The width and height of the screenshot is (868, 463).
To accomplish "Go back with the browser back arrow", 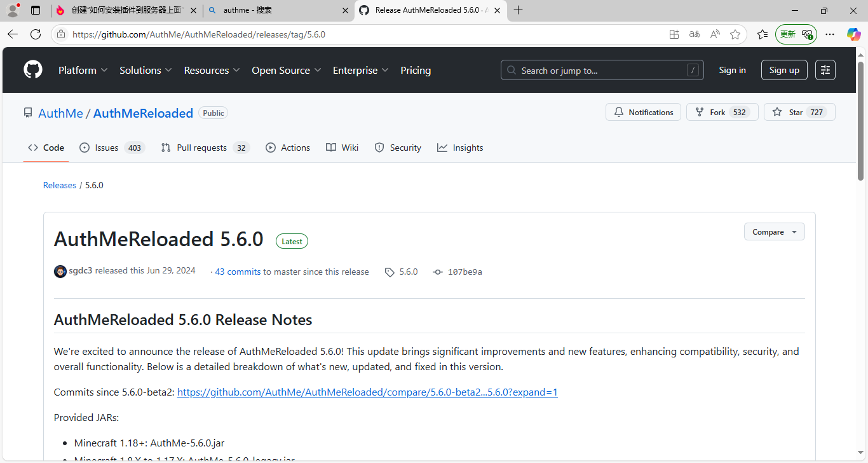I will pyautogui.click(x=13, y=34).
